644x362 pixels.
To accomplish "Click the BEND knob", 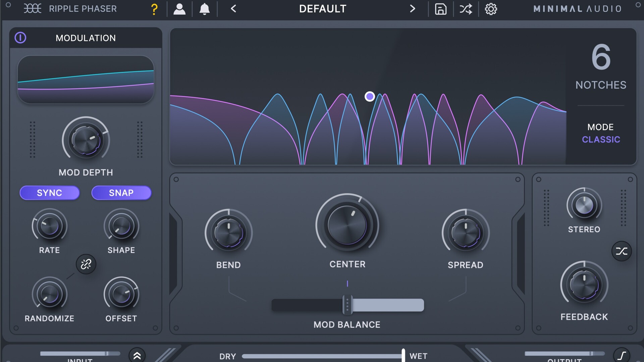I will [x=229, y=233].
